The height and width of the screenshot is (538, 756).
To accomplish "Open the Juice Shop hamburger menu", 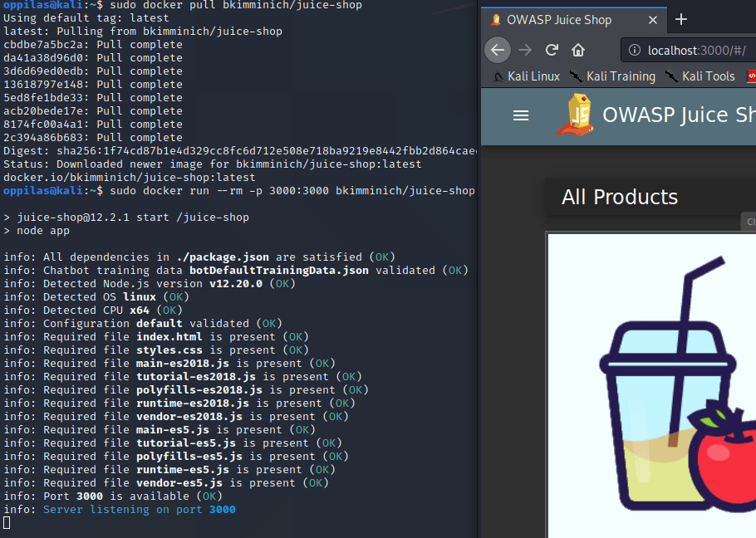I will coord(521,115).
